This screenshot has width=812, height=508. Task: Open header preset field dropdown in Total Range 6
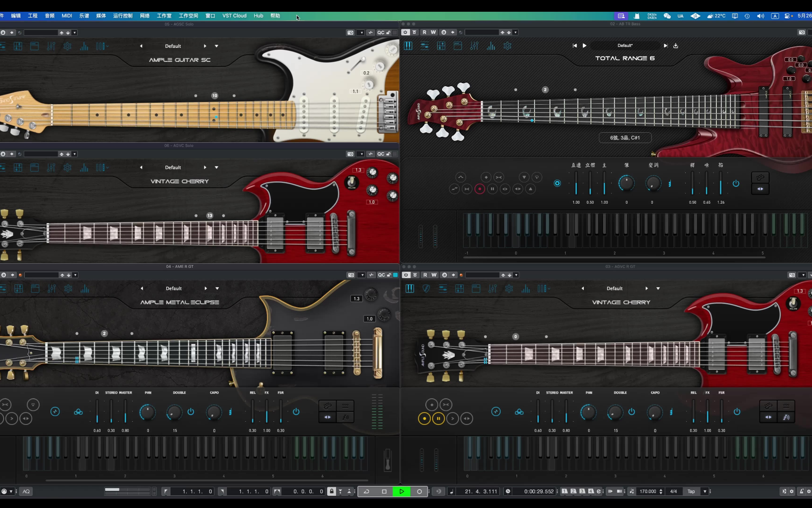[516, 33]
